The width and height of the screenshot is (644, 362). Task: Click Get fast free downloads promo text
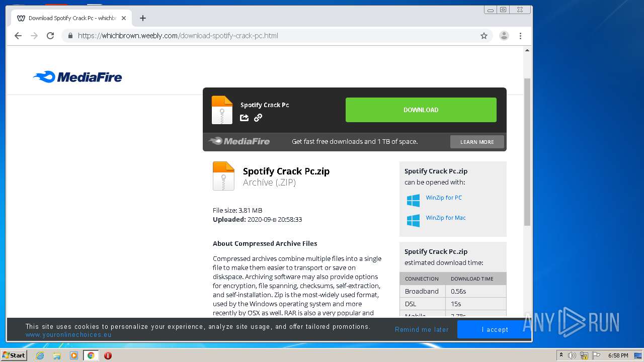[x=355, y=141]
